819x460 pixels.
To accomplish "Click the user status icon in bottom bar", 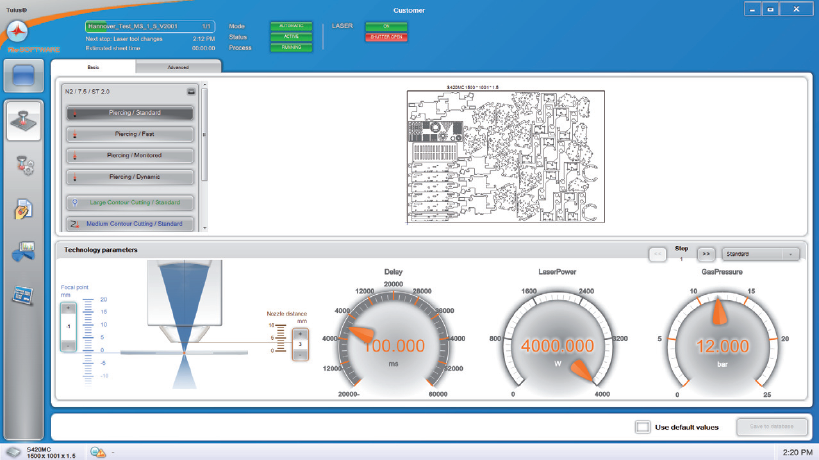I will click(x=100, y=452).
